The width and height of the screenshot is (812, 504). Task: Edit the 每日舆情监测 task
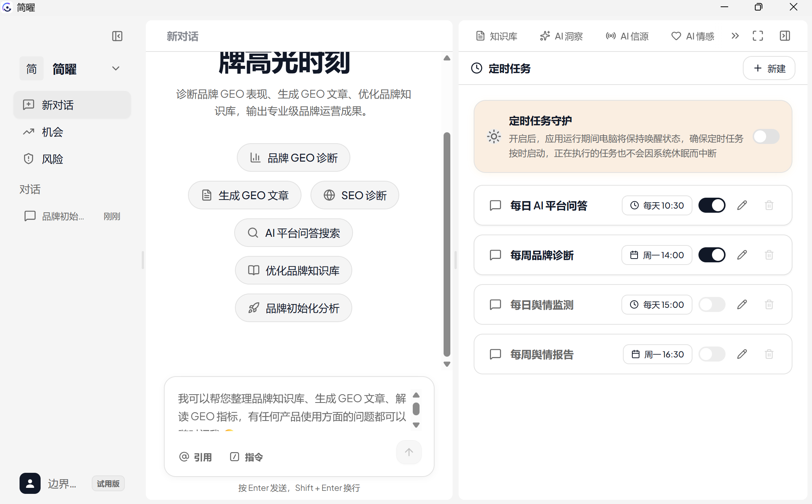point(742,304)
